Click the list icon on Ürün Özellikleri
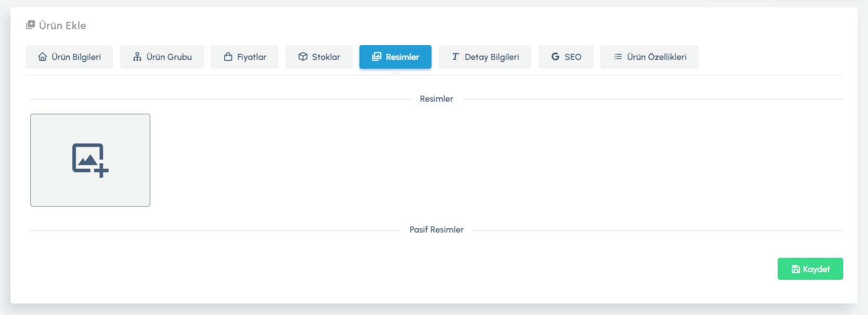Viewport: 868px width, 315px height. click(618, 57)
